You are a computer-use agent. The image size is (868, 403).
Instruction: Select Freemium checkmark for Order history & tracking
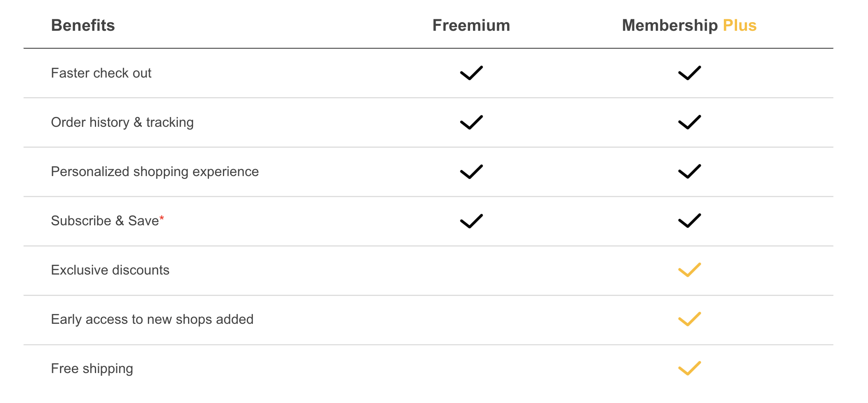(x=471, y=122)
